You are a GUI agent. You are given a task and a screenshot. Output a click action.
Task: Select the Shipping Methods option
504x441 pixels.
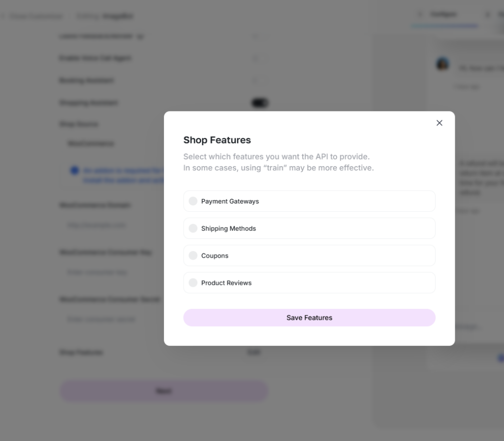point(193,228)
